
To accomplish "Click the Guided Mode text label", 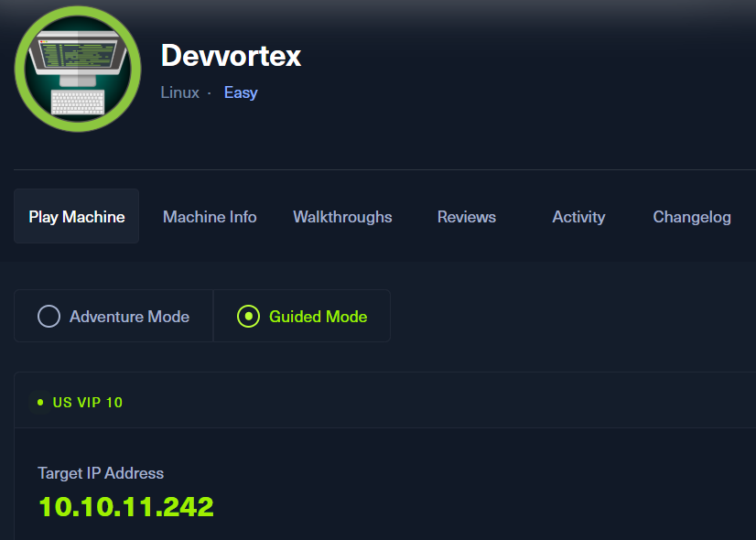I will (x=318, y=317).
